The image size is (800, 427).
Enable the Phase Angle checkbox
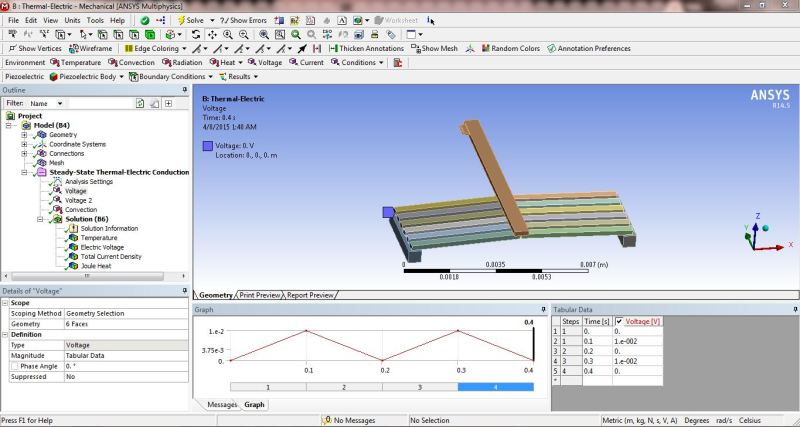tap(15, 366)
